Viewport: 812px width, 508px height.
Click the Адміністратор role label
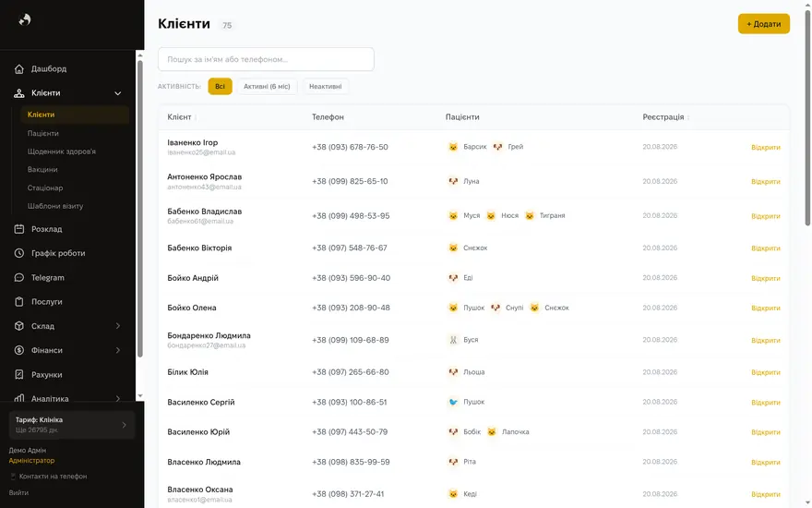pos(31,460)
